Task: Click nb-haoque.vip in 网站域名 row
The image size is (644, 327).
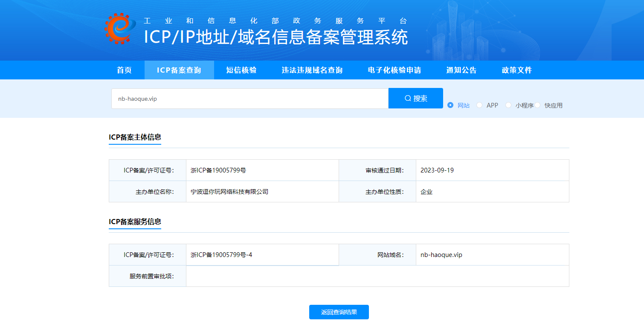Action: tap(441, 255)
